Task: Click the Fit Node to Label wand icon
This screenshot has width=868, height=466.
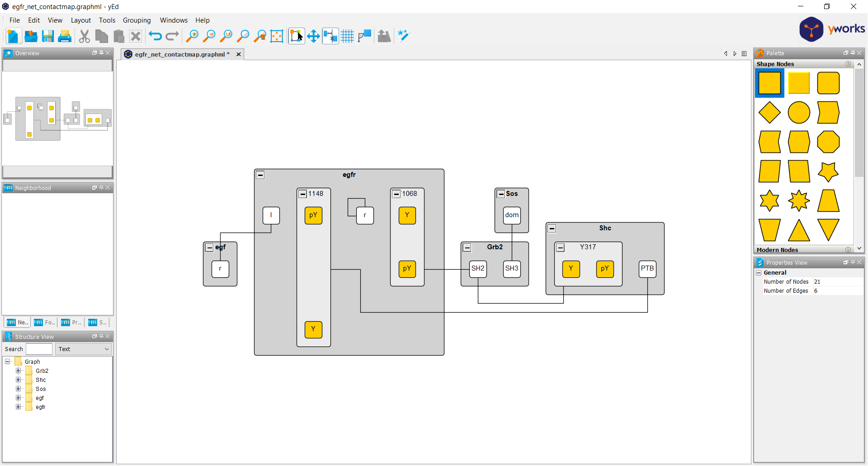Action: [402, 36]
